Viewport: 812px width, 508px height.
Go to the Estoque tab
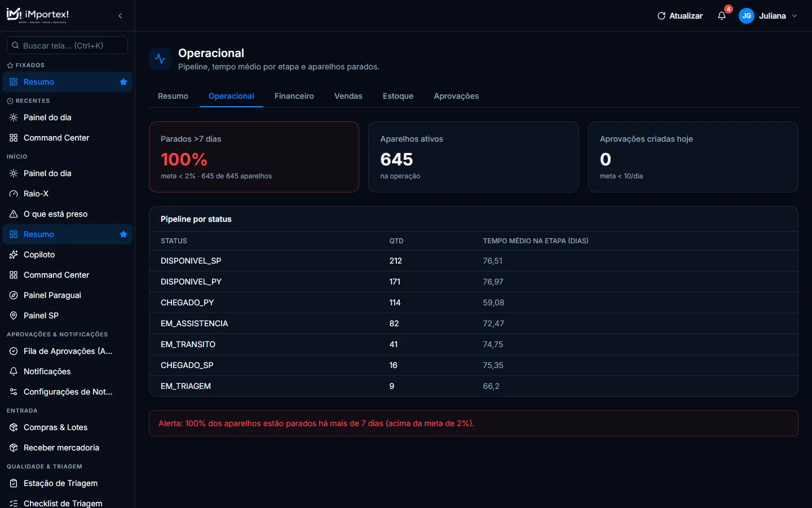point(398,96)
